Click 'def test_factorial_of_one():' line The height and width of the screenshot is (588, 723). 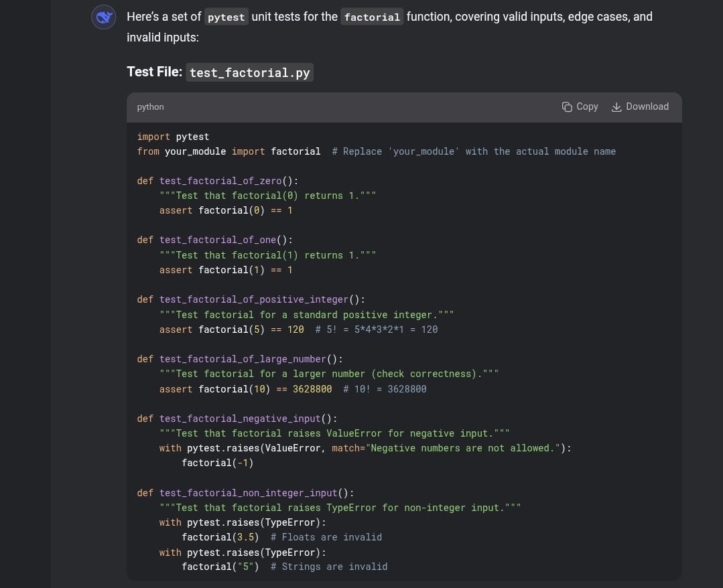tap(215, 240)
